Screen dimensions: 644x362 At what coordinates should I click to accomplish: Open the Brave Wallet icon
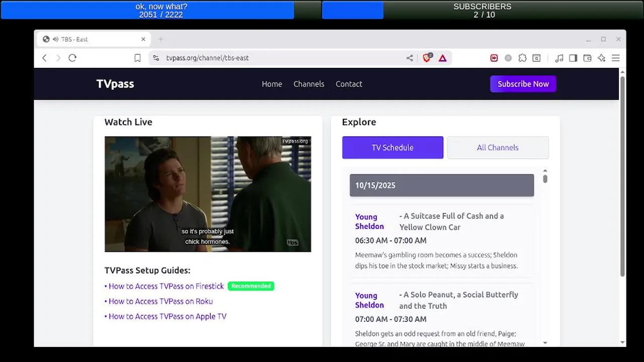pyautogui.click(x=587, y=58)
